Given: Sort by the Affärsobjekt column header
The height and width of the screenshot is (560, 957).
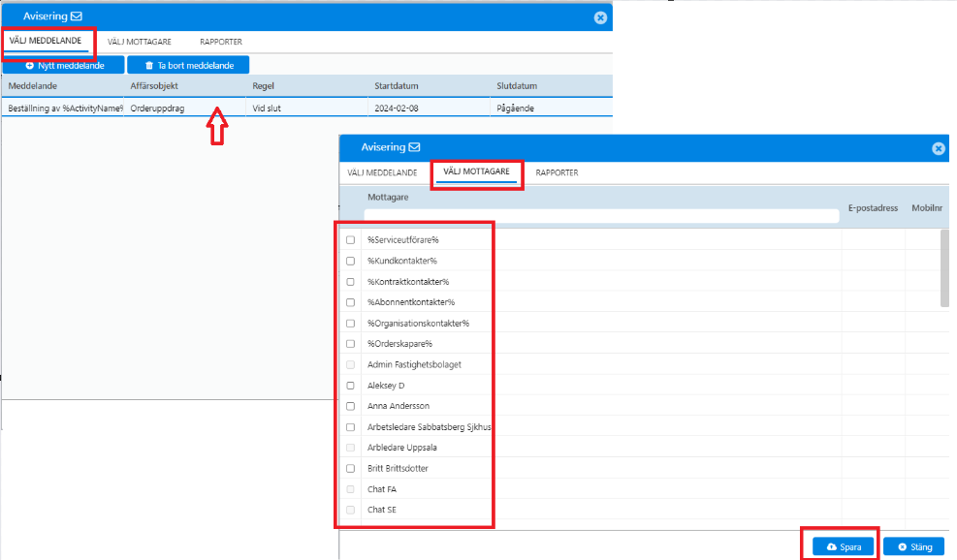Looking at the screenshot, I should [154, 86].
